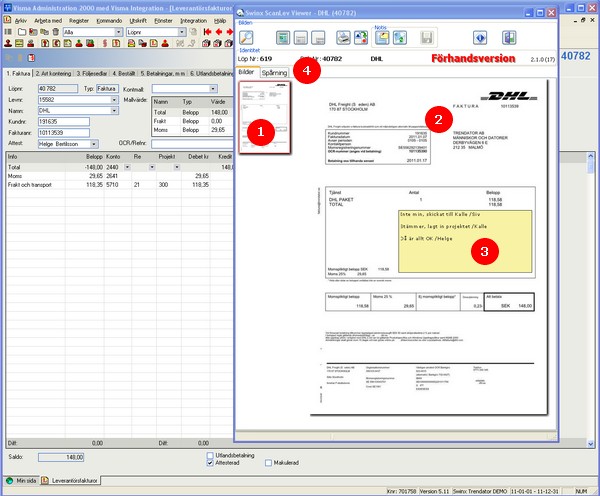Click the folder with red mark icon
Screen dimensions: 600x496
click(x=33, y=32)
